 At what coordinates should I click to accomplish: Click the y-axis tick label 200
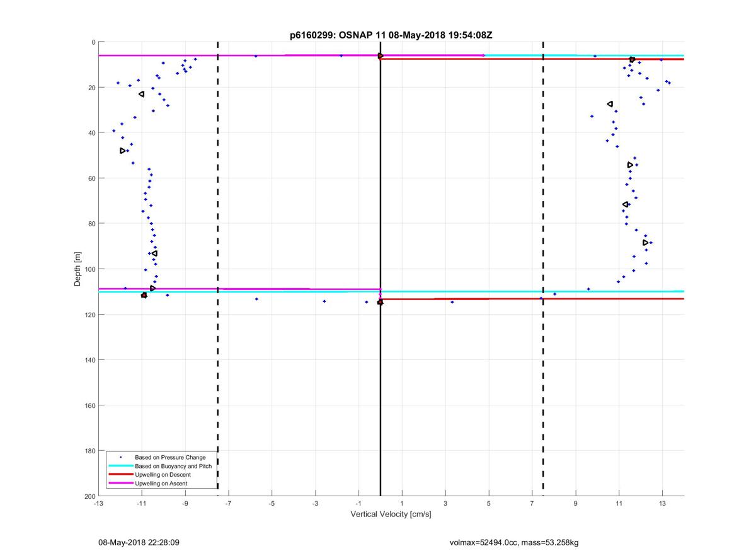coord(89,496)
